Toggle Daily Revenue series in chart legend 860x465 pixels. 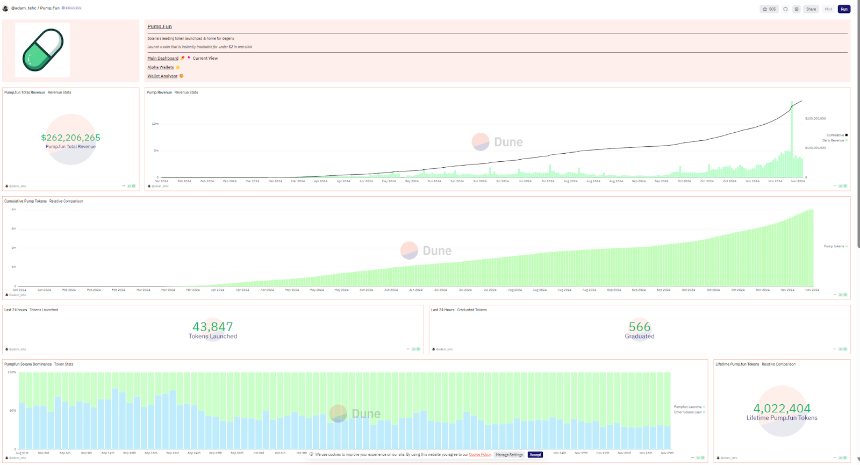[x=834, y=140]
